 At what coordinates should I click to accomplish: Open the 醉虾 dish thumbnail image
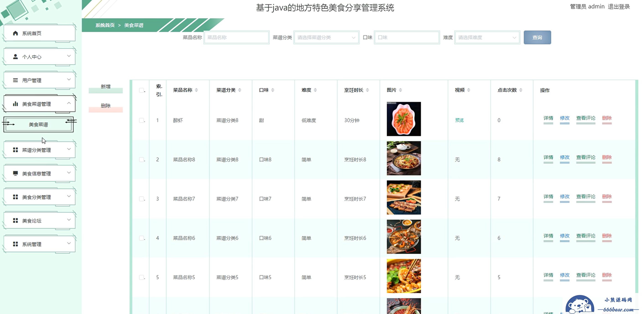[404, 119]
